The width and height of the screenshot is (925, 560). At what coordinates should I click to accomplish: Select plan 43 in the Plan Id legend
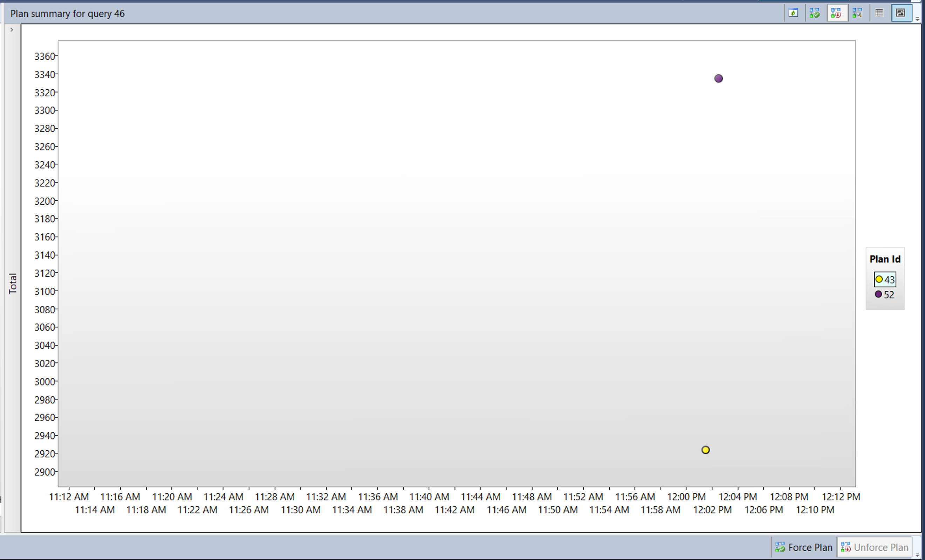click(885, 279)
